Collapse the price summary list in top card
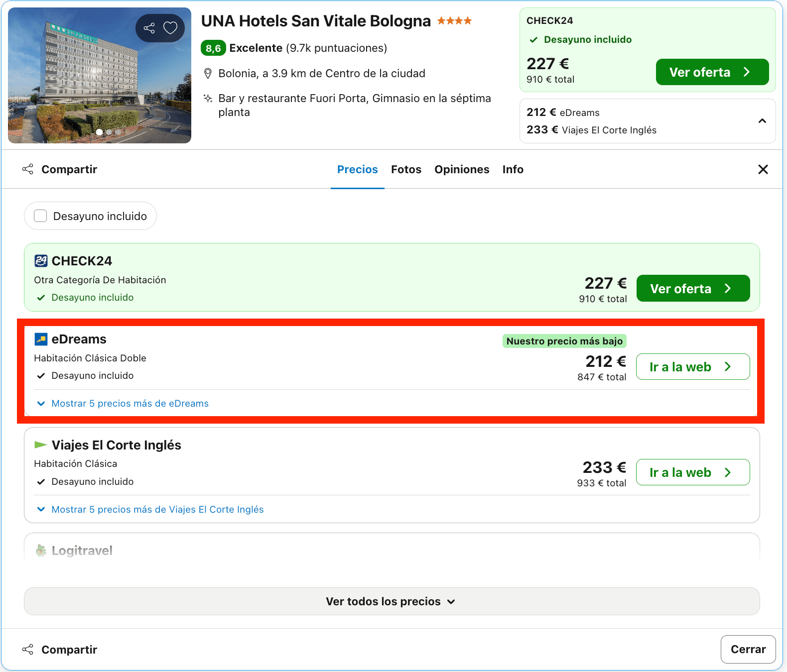 click(762, 121)
